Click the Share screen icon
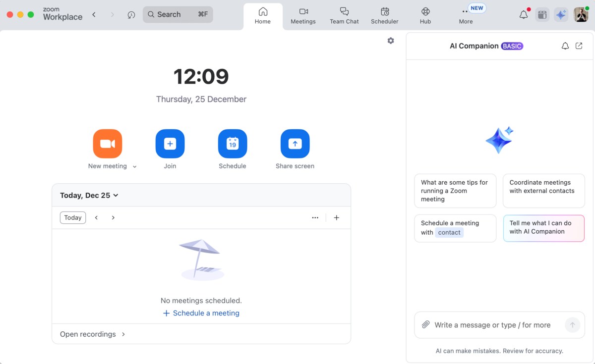The image size is (595, 364). tap(295, 144)
